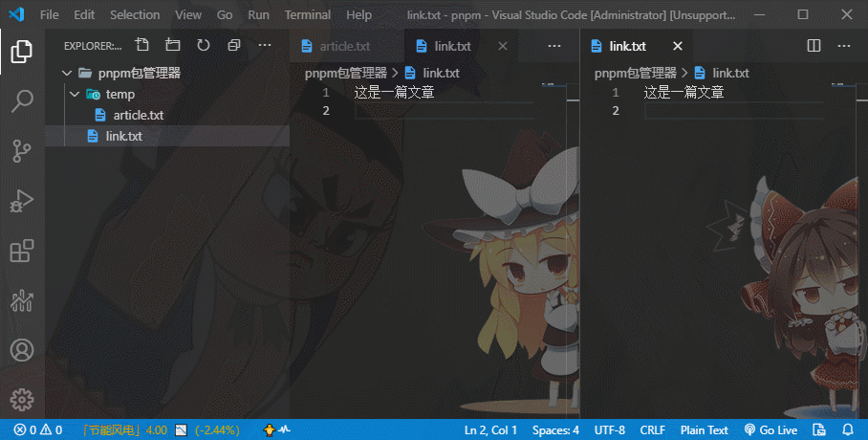868x440 pixels.
Task: Click line number 1 in left editor
Action: click(326, 93)
